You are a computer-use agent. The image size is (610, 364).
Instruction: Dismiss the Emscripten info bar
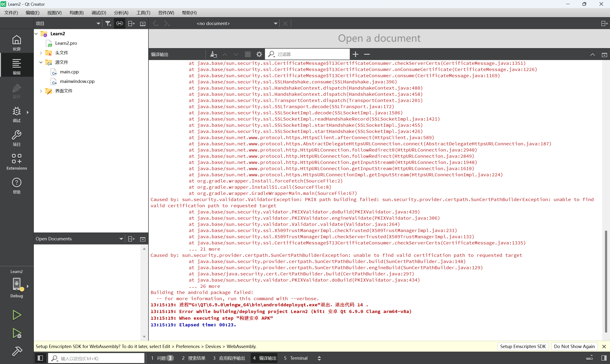604,346
